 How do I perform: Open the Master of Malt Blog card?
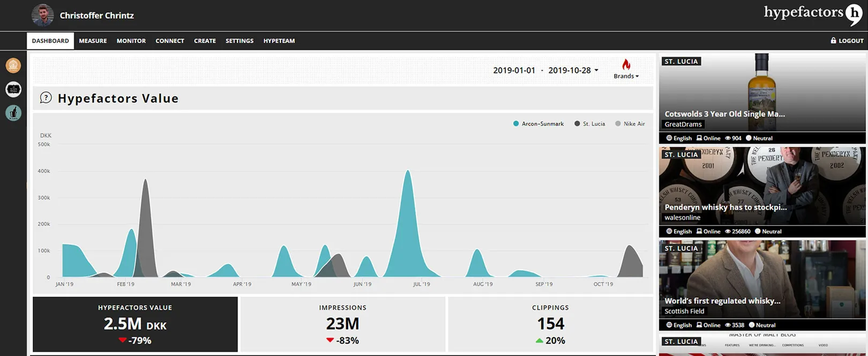point(762,344)
